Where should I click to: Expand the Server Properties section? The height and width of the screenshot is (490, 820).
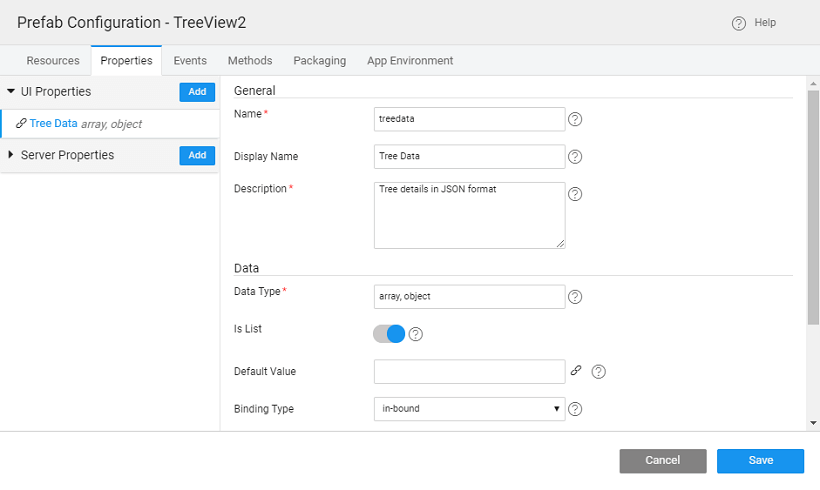point(11,155)
